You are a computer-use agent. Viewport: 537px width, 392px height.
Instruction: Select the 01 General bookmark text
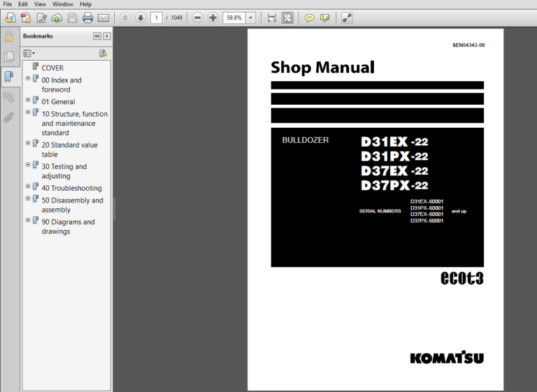(58, 102)
